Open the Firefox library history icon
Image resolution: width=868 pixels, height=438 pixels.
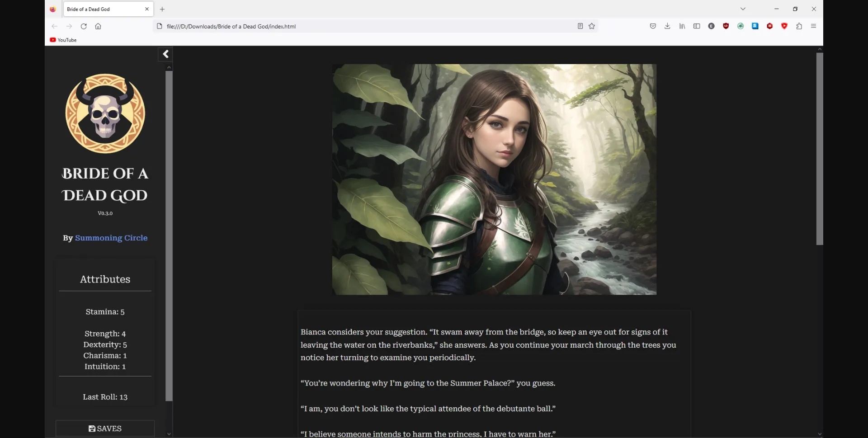coord(682,26)
